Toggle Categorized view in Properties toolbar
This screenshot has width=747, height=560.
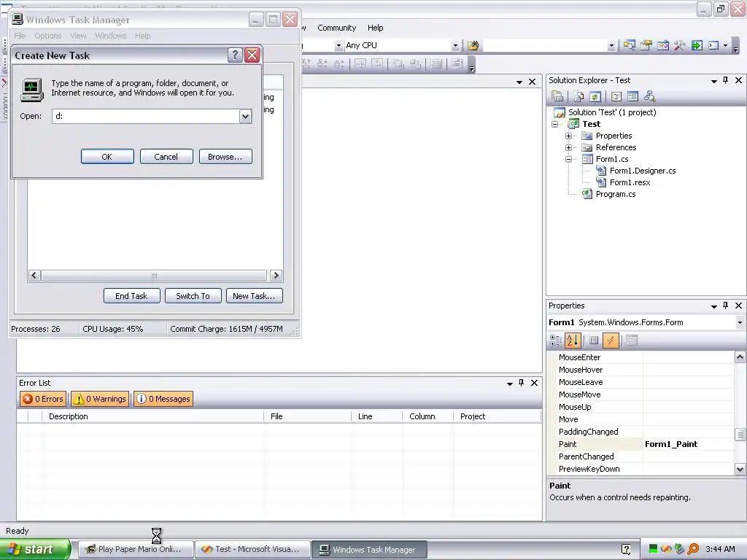(555, 341)
